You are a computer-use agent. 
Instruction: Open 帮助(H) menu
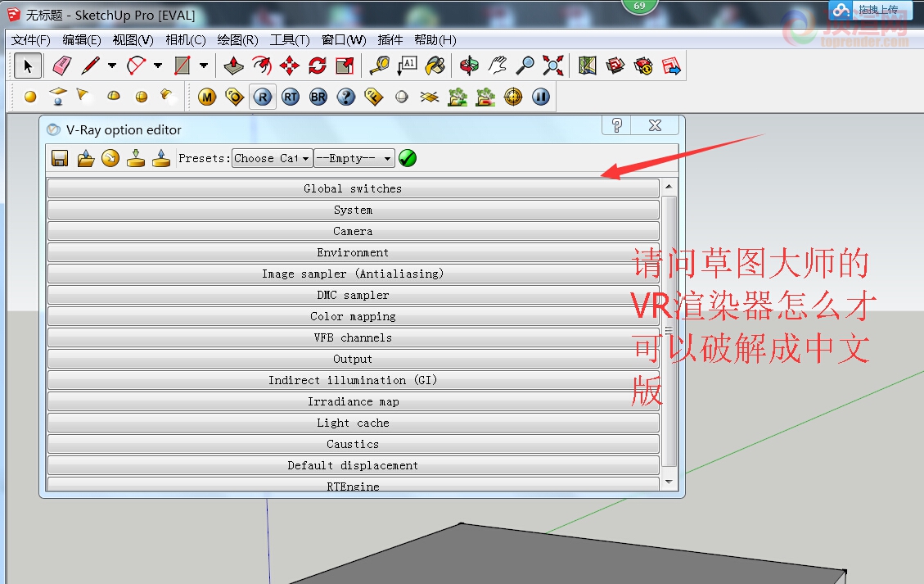435,40
